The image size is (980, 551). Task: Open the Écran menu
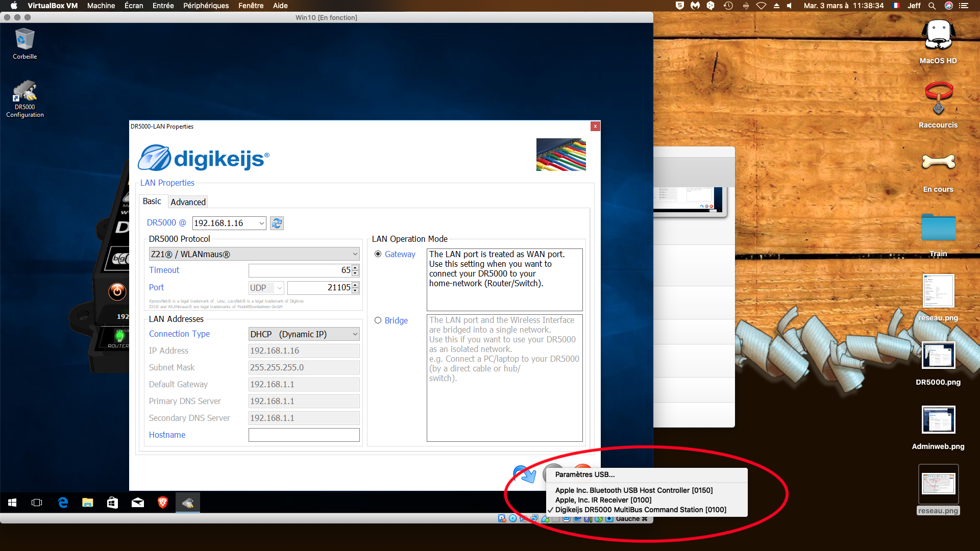(134, 6)
